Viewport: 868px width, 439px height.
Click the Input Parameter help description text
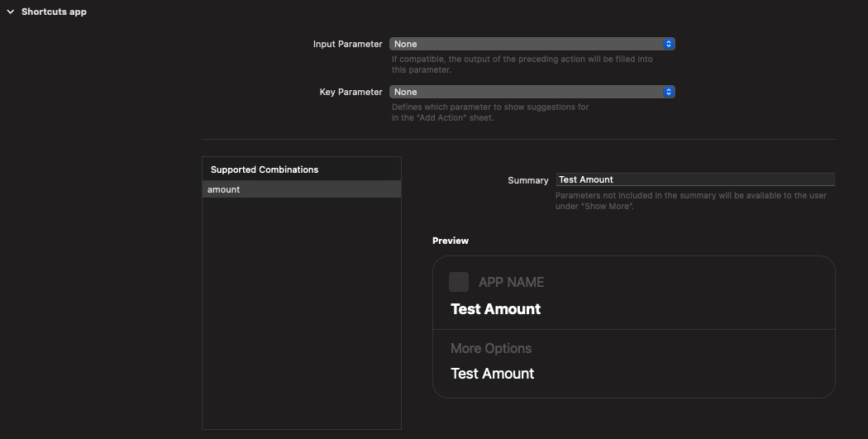pyautogui.click(x=522, y=64)
